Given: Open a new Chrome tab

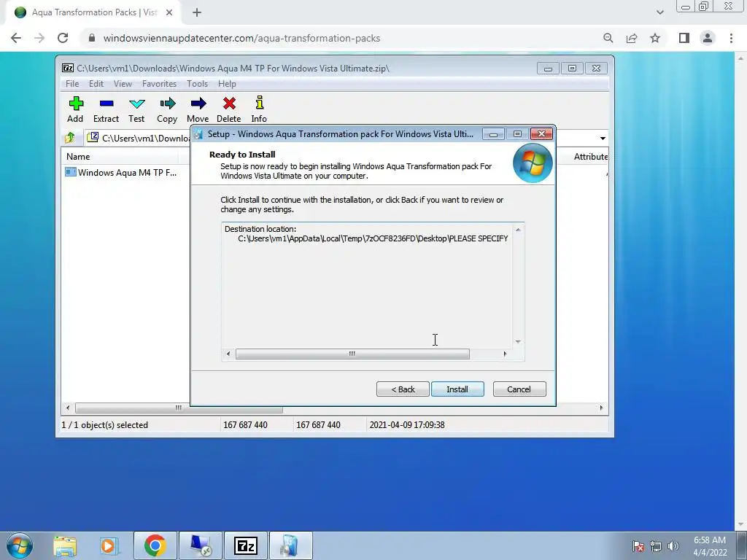Looking at the screenshot, I should coord(197,12).
